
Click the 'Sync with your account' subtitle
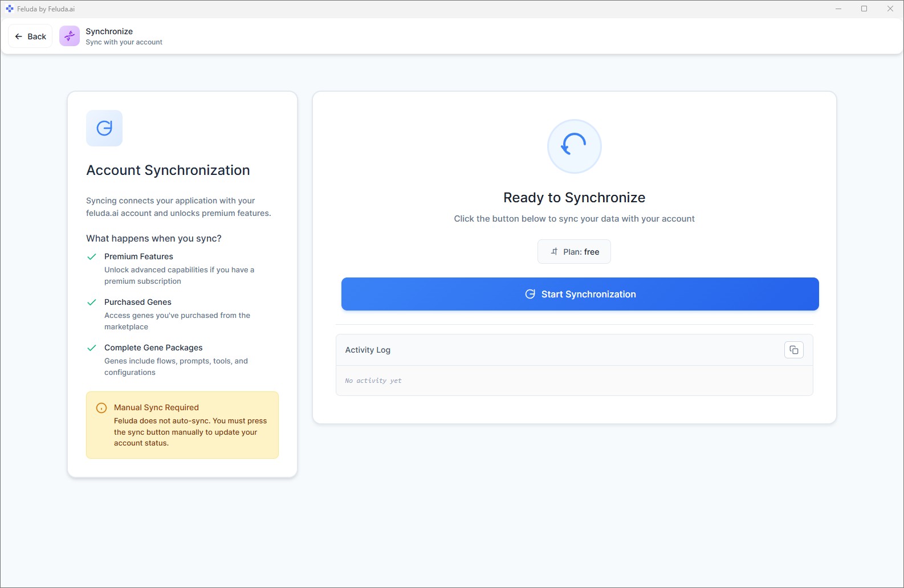[124, 42]
